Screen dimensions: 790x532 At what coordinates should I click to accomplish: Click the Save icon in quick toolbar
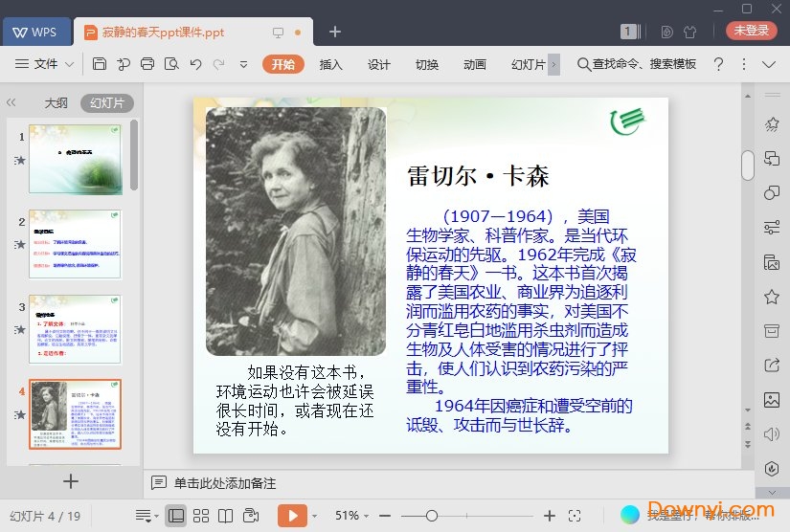(100, 64)
